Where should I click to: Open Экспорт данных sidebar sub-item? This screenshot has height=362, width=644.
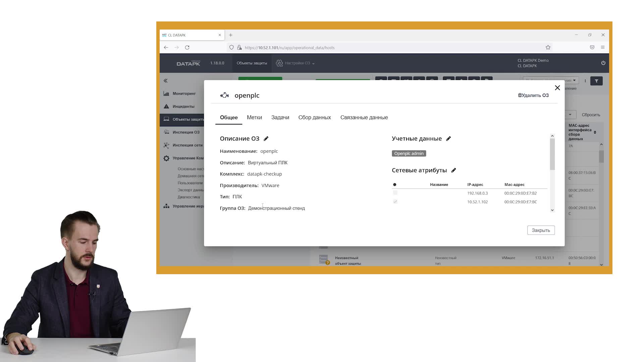click(191, 190)
